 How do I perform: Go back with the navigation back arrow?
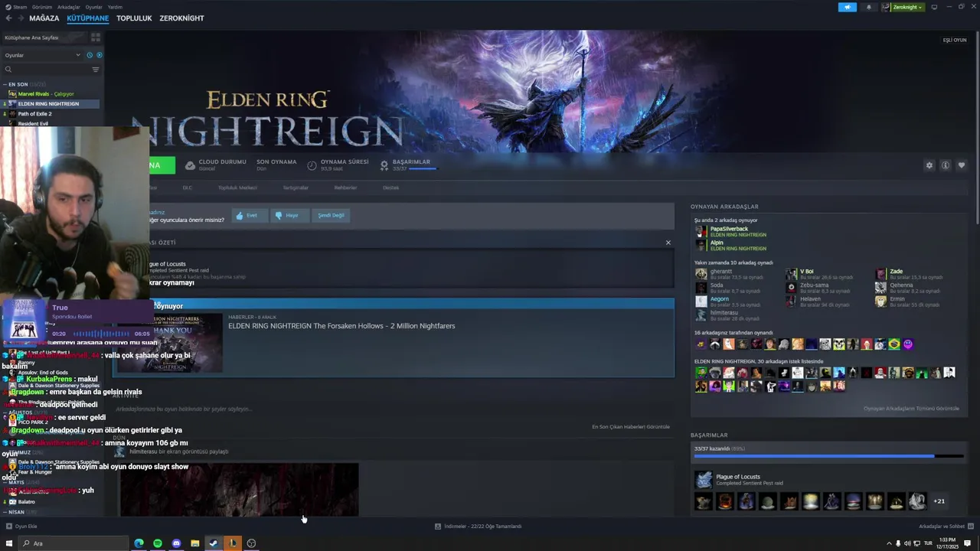[x=8, y=18]
